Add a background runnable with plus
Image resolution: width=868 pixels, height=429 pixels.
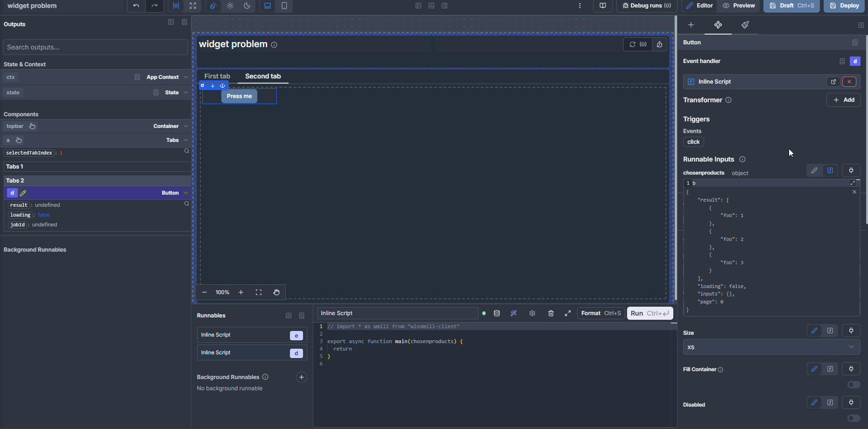pyautogui.click(x=302, y=377)
